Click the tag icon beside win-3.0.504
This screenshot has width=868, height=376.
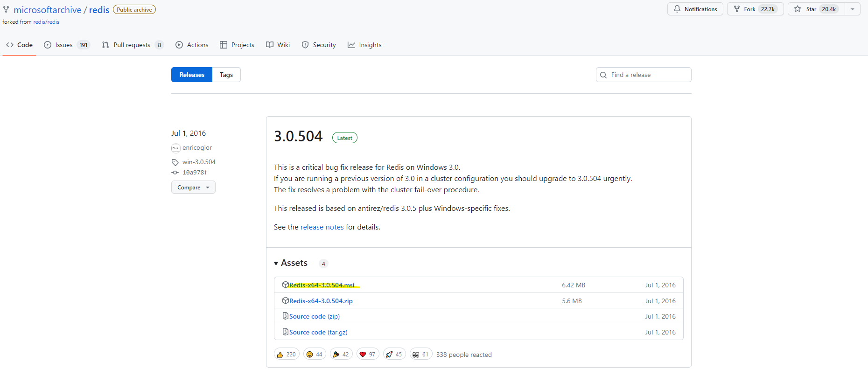(x=175, y=162)
